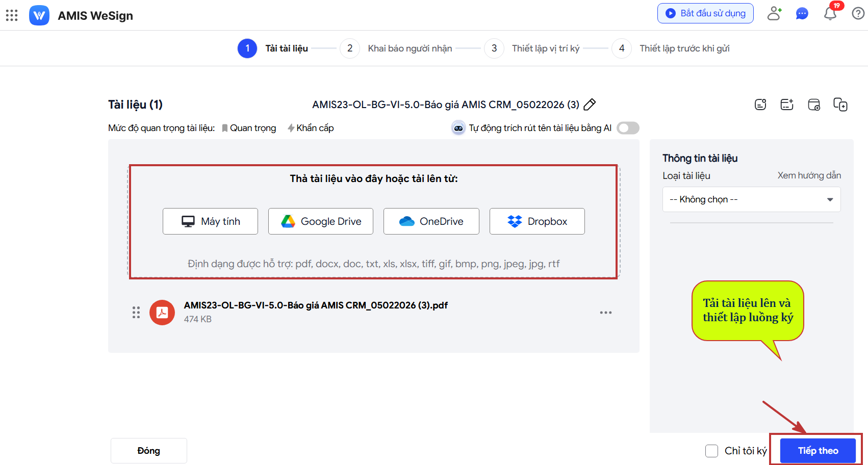Click the red PDF file icon
This screenshot has width=868, height=465.
pyautogui.click(x=162, y=313)
